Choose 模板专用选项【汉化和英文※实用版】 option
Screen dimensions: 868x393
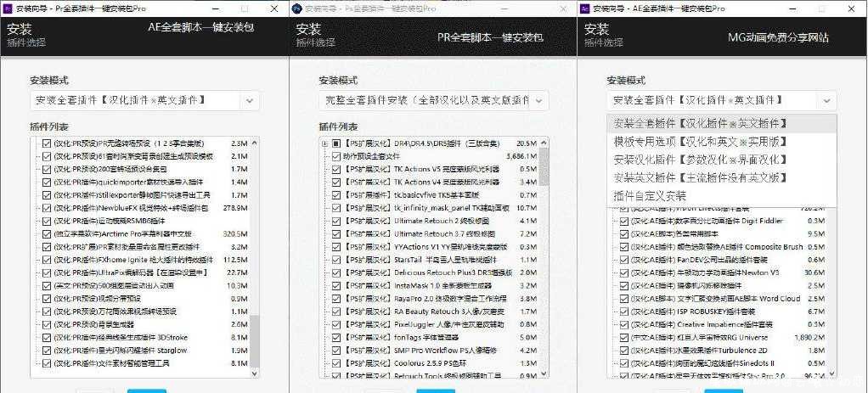tap(722, 142)
